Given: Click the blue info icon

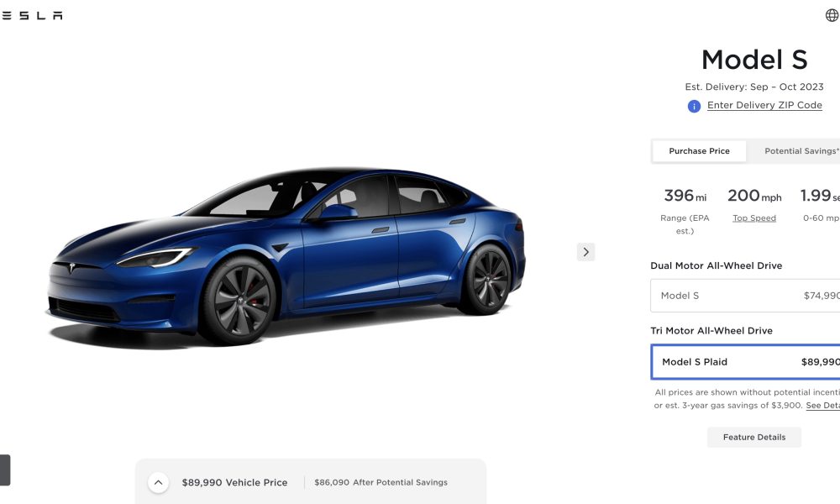Looking at the screenshot, I should [x=694, y=106].
